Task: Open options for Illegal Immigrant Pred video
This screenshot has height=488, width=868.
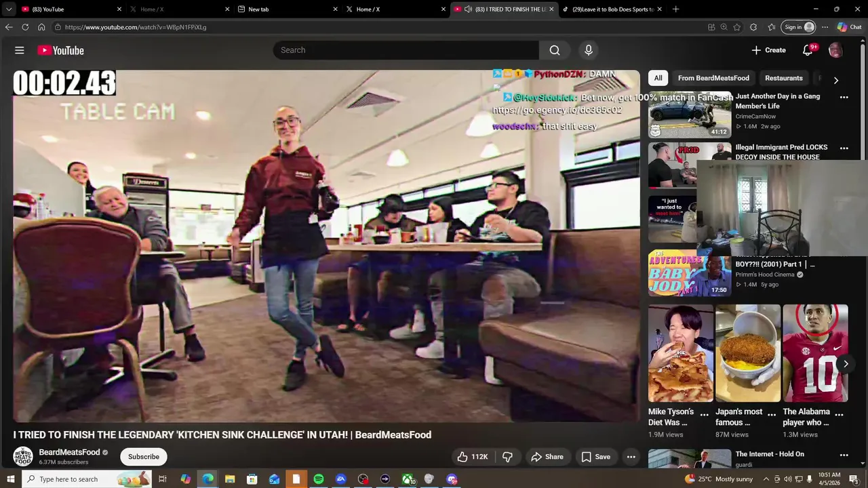Action: click(x=844, y=148)
